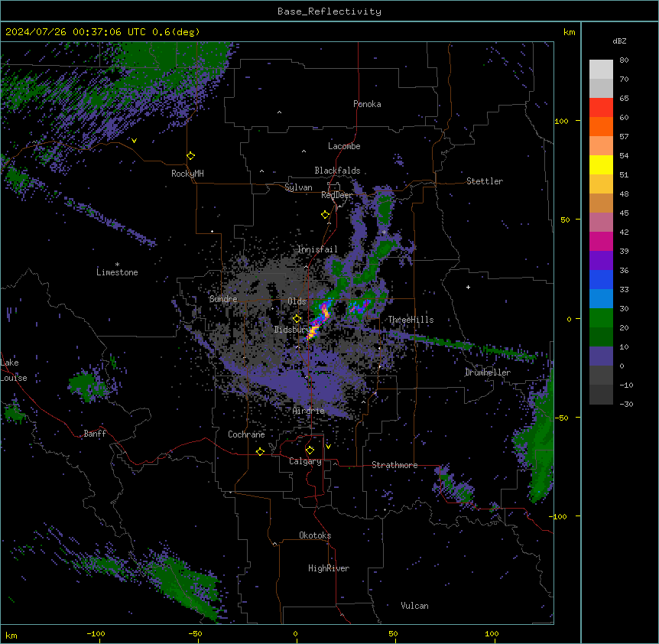This screenshot has width=659, height=644.
Task: Select the Calgary city label
Action: point(305,461)
